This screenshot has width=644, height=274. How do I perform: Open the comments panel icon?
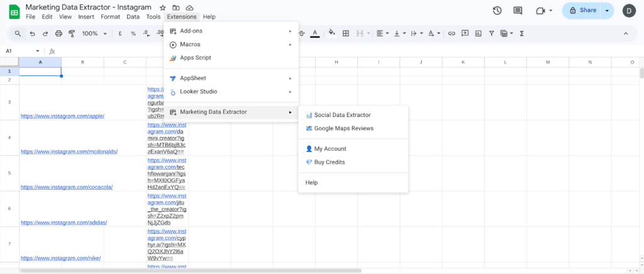coord(518,11)
